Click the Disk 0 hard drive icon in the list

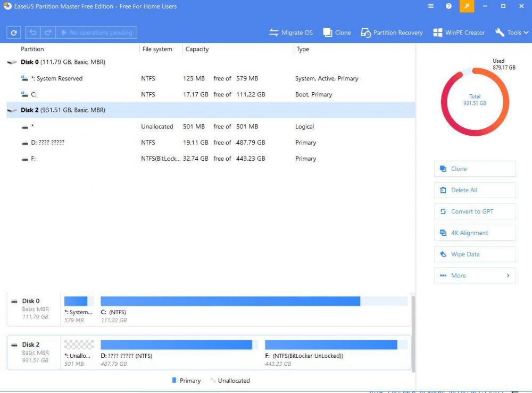(12, 62)
